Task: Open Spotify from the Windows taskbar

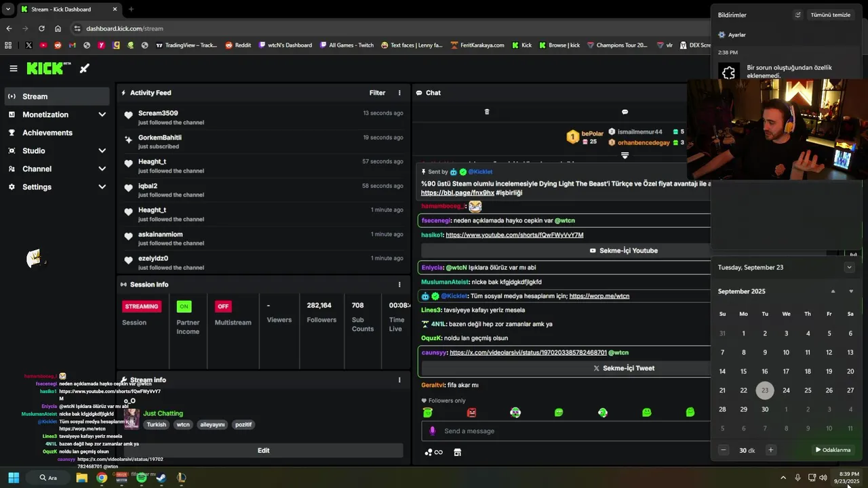Action: [141, 478]
